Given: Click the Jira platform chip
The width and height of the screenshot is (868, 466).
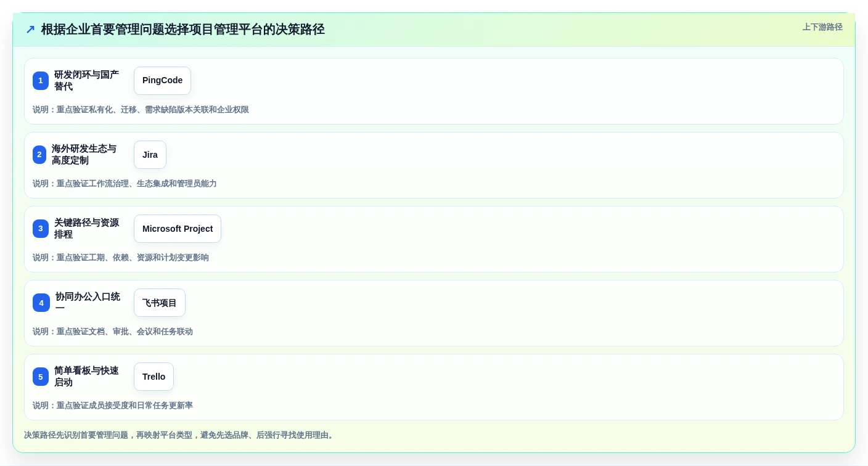Looking at the screenshot, I should click(x=150, y=155).
